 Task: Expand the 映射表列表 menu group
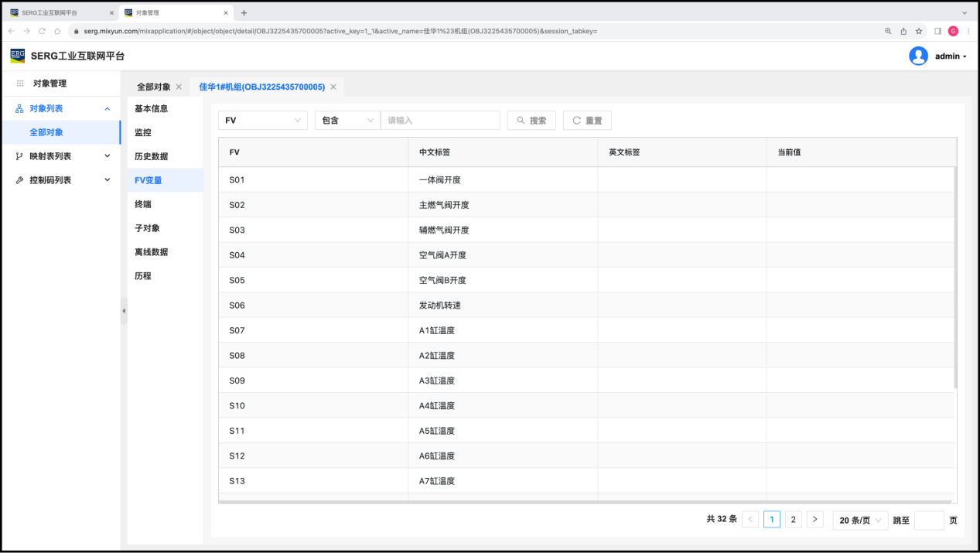[63, 156]
